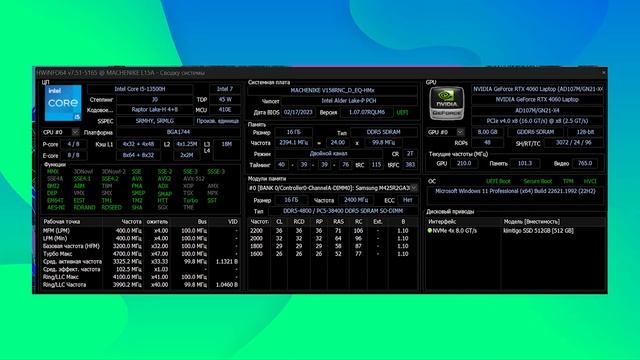Close the HWiNFO64 summary window
This screenshot has height=360, width=640.
tap(604, 73)
